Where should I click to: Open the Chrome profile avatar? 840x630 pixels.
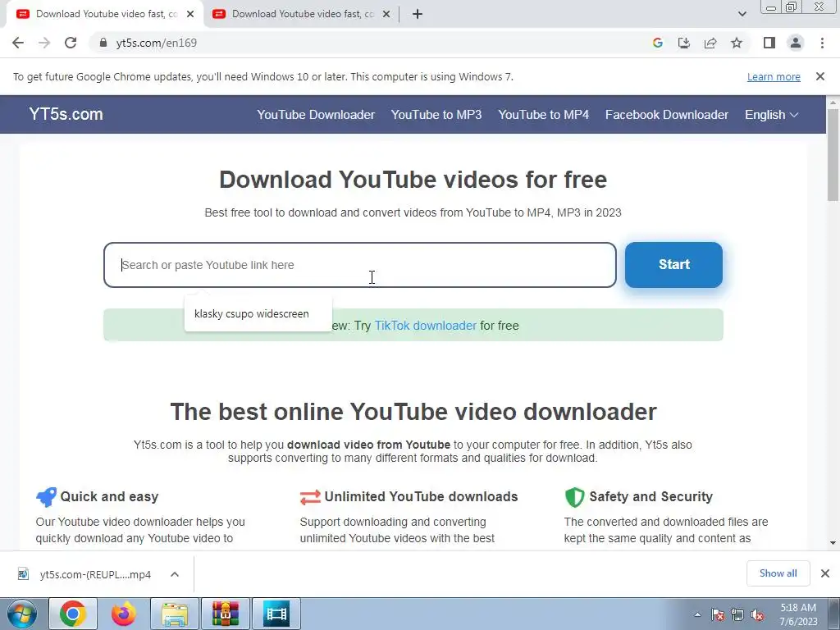796,43
